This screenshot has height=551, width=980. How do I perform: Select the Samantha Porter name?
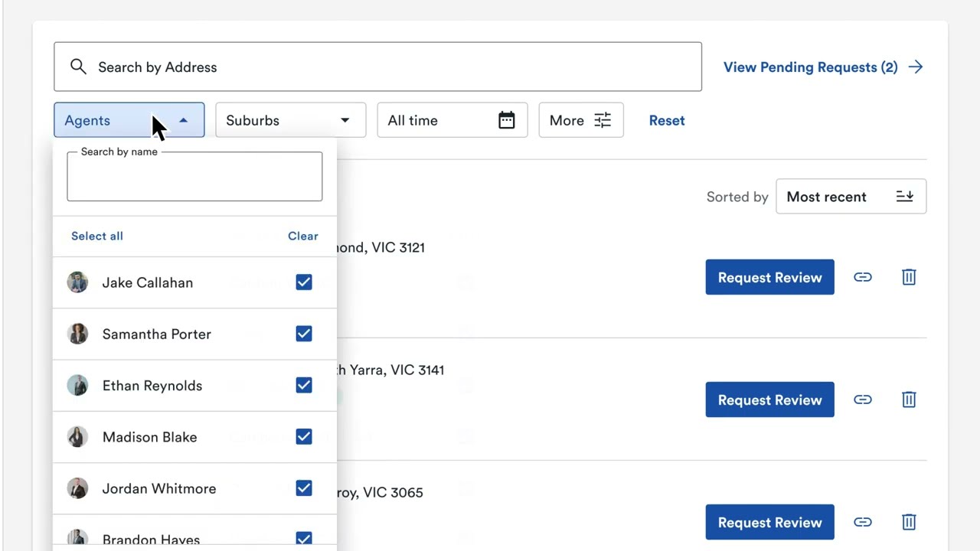157,334
